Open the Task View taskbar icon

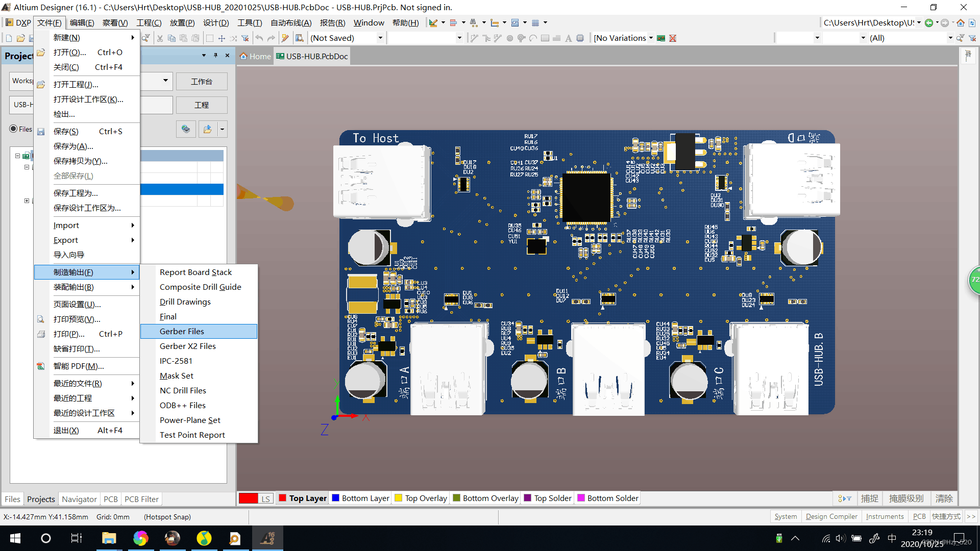click(x=77, y=538)
